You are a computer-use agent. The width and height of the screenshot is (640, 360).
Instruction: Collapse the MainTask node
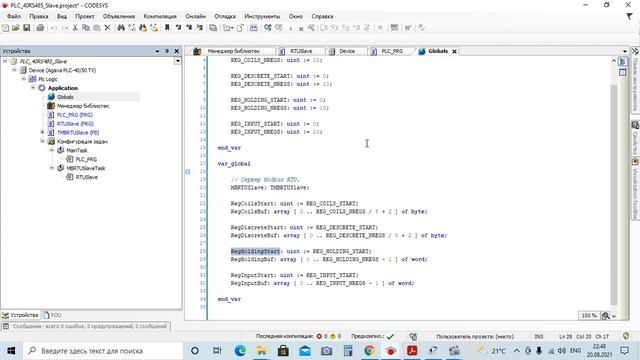click(52, 150)
